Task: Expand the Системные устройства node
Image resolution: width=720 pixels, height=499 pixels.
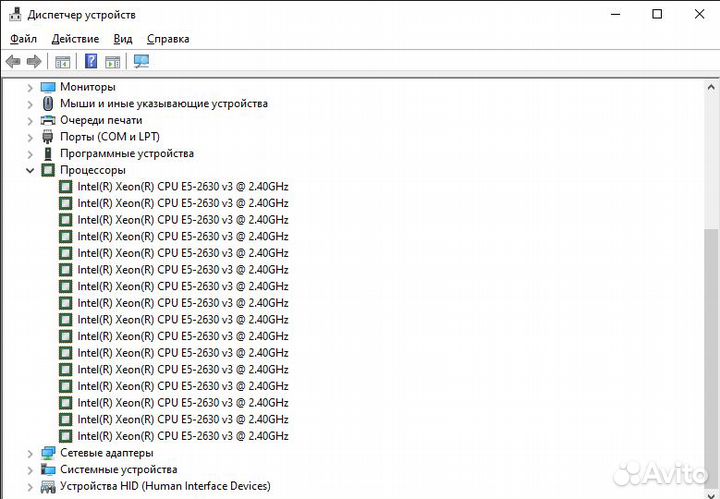Action: pos(30,470)
